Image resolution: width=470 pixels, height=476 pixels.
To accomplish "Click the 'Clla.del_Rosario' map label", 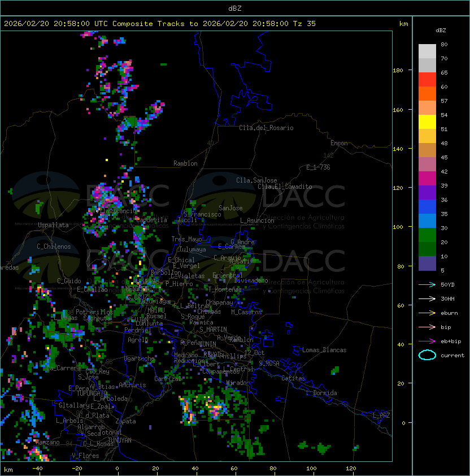I will coord(266,128).
